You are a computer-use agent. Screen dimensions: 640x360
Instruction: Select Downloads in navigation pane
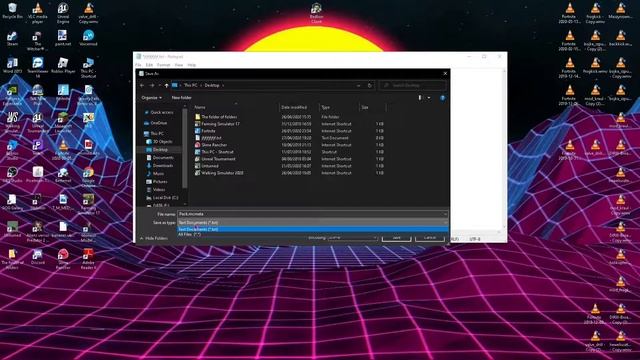coord(163,166)
